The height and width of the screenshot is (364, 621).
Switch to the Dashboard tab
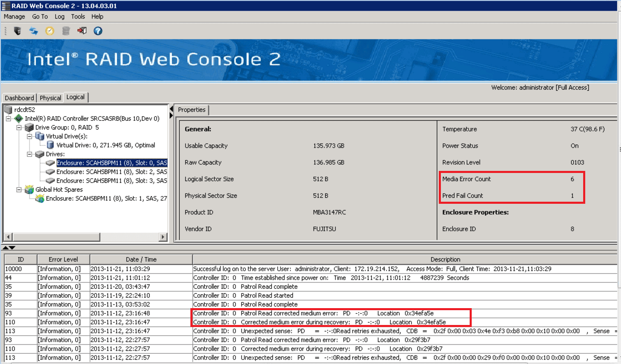[19, 97]
